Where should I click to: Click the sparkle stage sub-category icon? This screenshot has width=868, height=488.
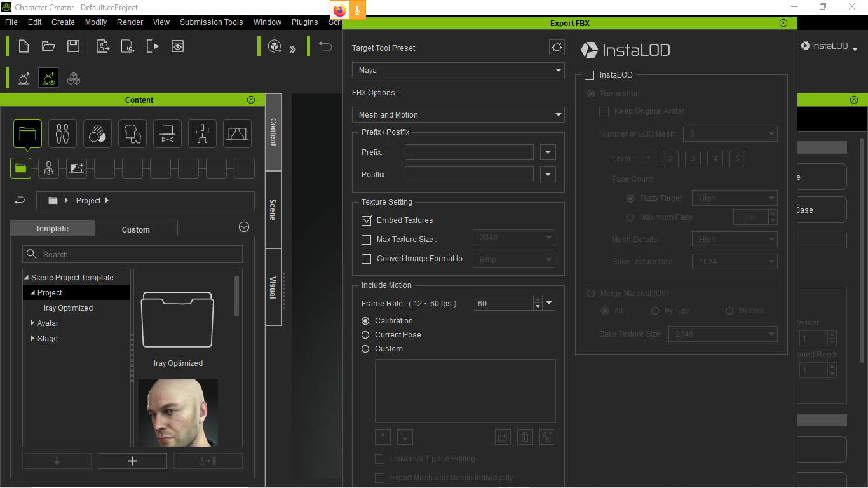(x=76, y=168)
